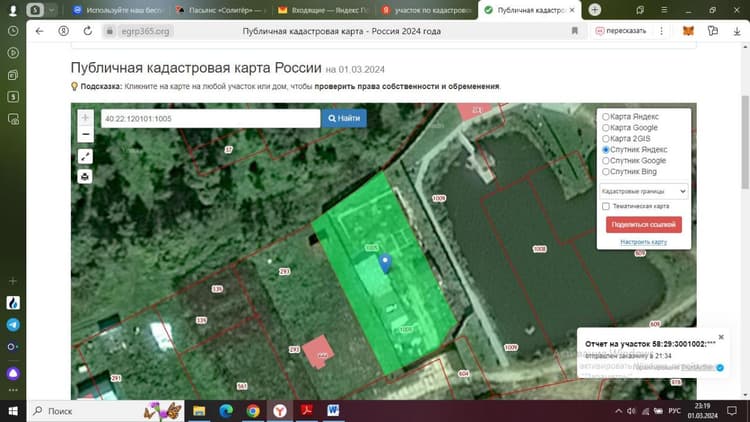The image size is (750, 422).
Task: Click the cadastral number search field
Action: (x=210, y=119)
